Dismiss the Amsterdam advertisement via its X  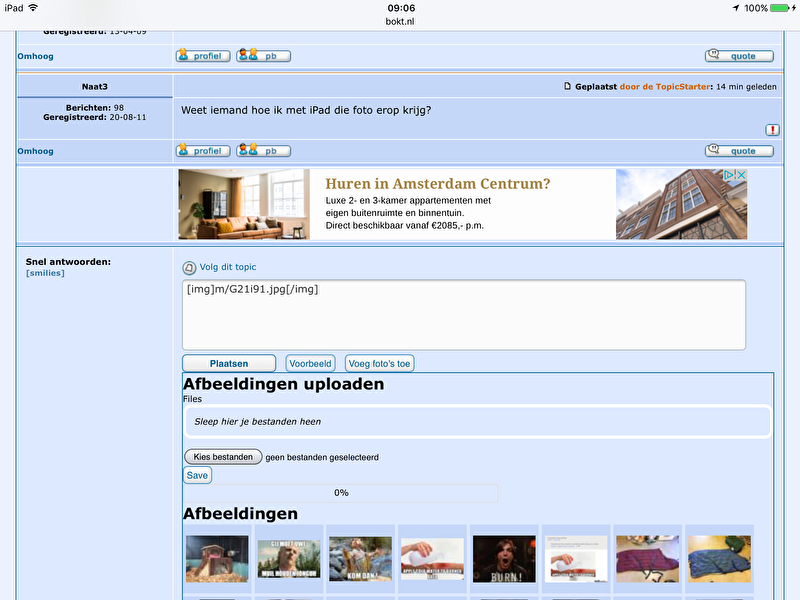tap(741, 174)
